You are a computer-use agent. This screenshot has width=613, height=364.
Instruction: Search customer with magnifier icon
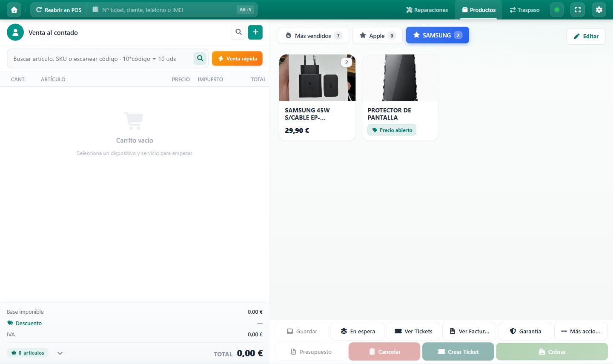[238, 32]
